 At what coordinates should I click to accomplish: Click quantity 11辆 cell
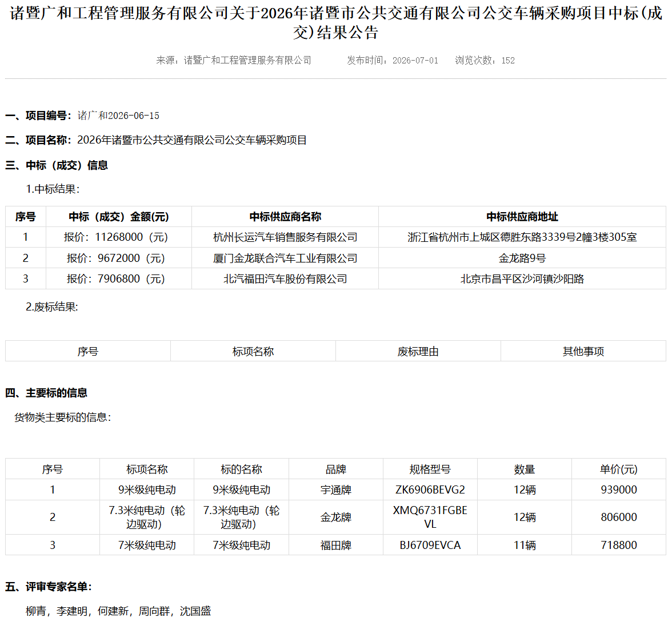(525, 545)
